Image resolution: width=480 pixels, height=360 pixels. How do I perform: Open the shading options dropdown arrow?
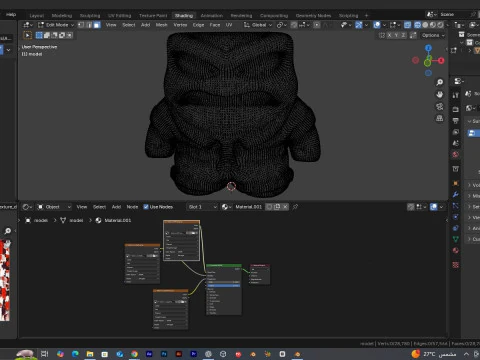pyautogui.click(x=448, y=25)
